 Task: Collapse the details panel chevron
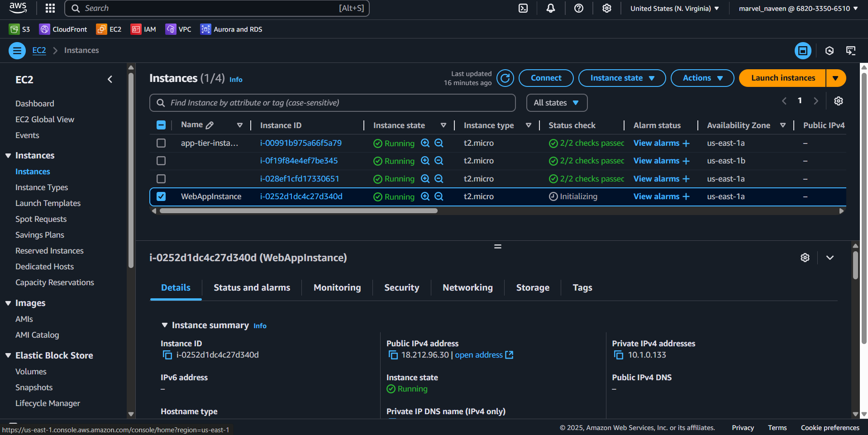click(x=830, y=258)
